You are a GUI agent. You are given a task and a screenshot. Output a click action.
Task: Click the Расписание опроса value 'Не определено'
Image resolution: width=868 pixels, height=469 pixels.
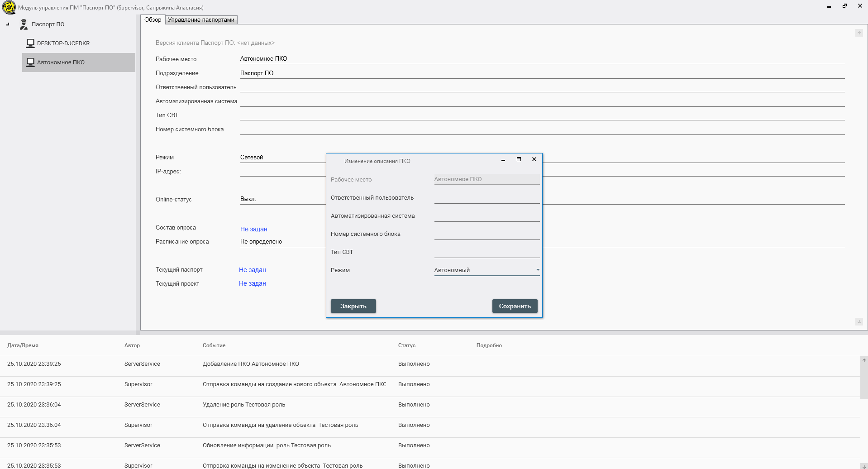[261, 242]
